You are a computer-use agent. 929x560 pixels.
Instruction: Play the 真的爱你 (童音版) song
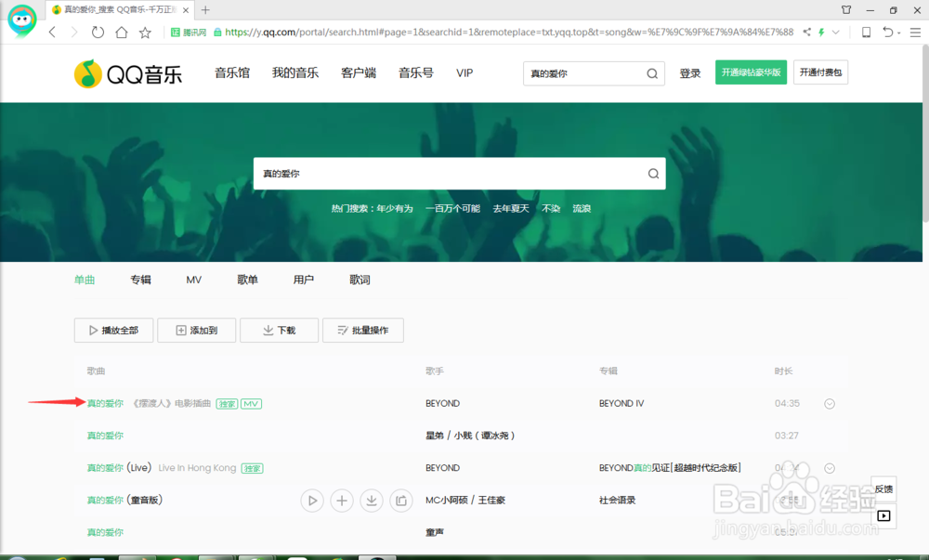pos(312,501)
